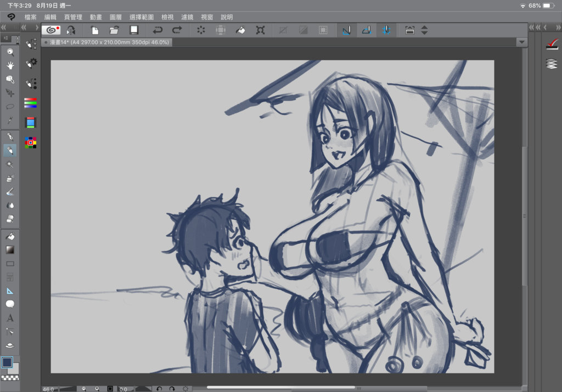Open Clip Studio launcher icon
The image size is (562, 392).
click(51, 30)
